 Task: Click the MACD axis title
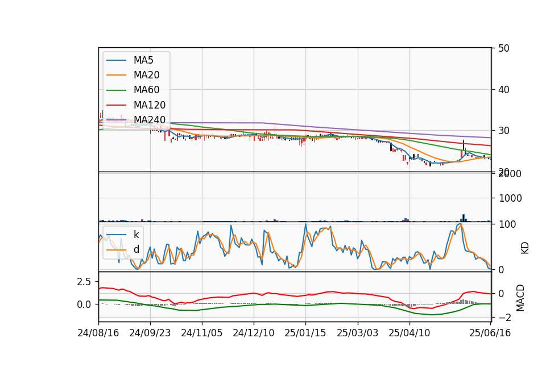[x=520, y=298]
